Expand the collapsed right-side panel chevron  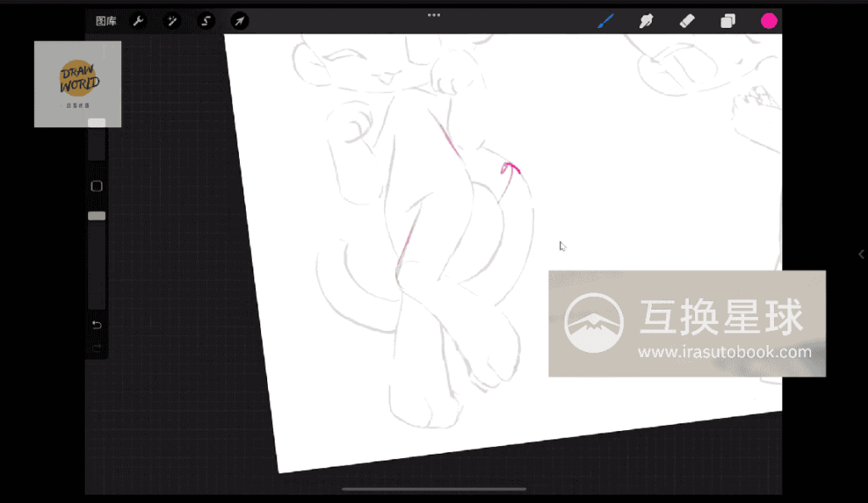861,254
